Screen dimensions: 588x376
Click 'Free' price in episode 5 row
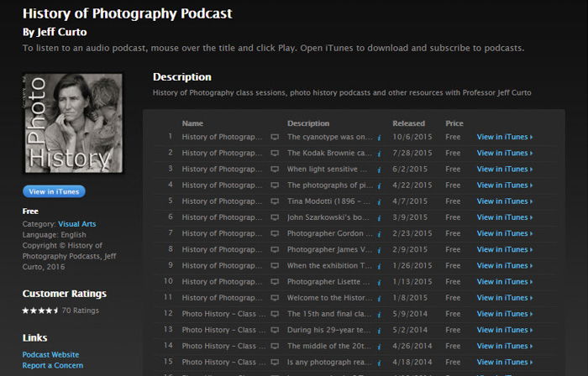click(x=453, y=201)
